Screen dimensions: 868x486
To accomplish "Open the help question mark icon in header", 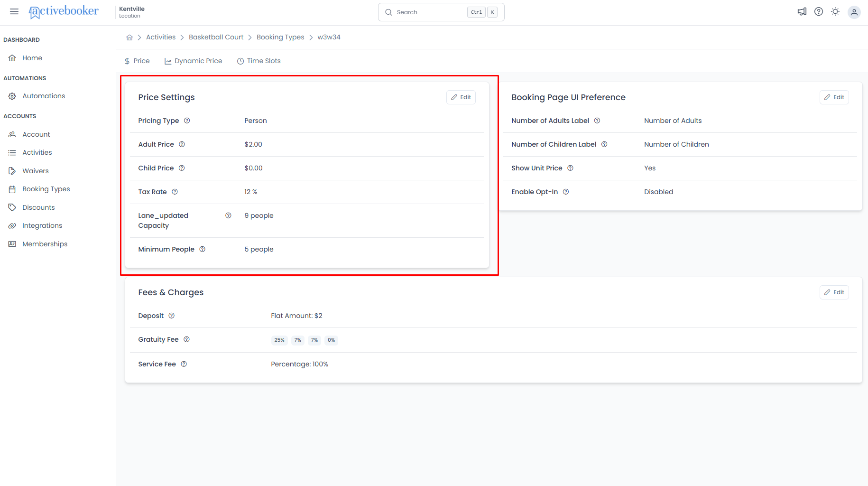I will point(819,12).
